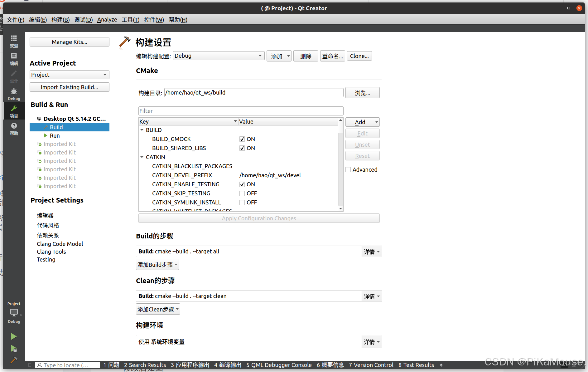Expand details of Clean step
Image resolution: width=588 pixels, height=372 pixels.
click(x=372, y=296)
